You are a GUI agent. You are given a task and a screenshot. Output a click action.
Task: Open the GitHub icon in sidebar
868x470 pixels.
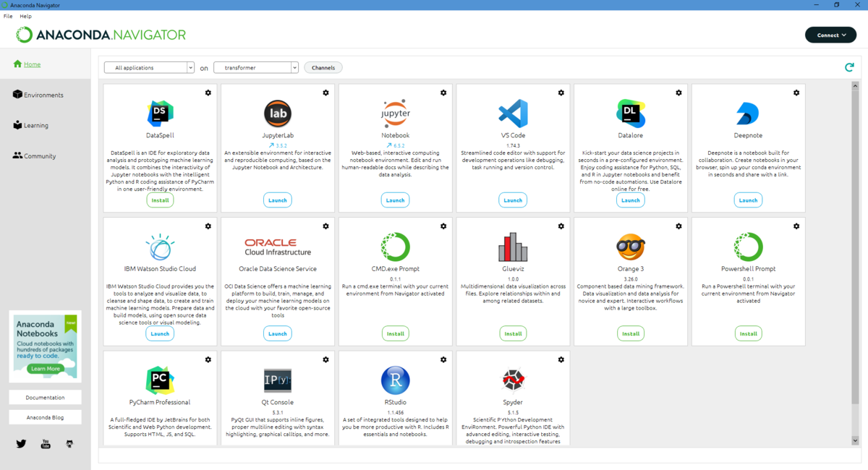click(x=69, y=443)
